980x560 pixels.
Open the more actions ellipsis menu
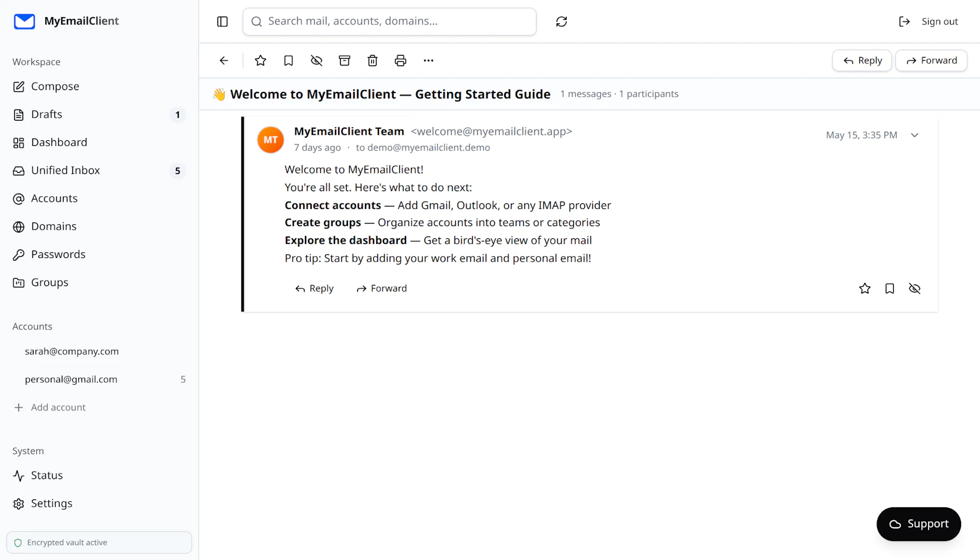(428, 61)
